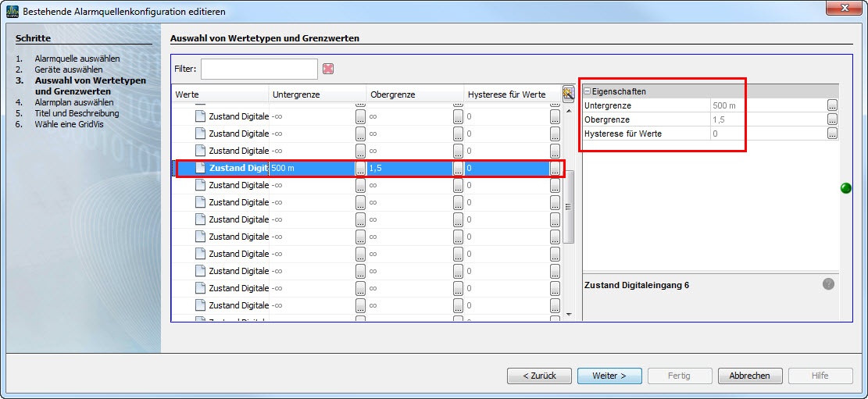
Task: Go back with the Zurück button
Action: (x=539, y=376)
